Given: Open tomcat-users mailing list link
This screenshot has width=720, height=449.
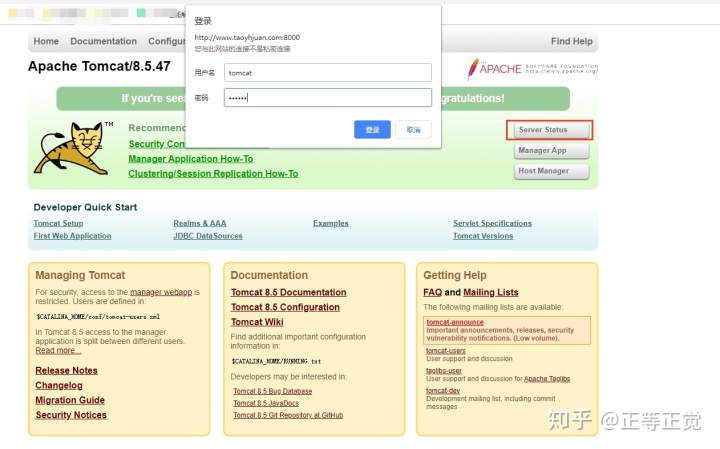Looking at the screenshot, I should coord(445,351).
